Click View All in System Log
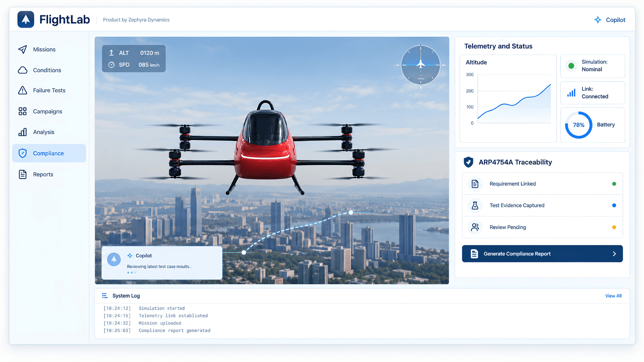 click(x=613, y=296)
